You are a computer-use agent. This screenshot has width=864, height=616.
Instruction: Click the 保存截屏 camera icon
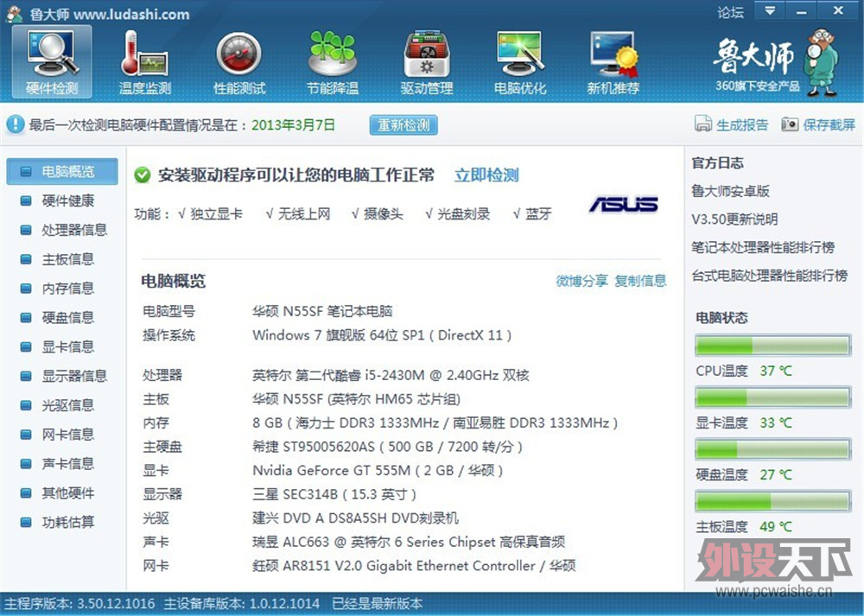790,124
